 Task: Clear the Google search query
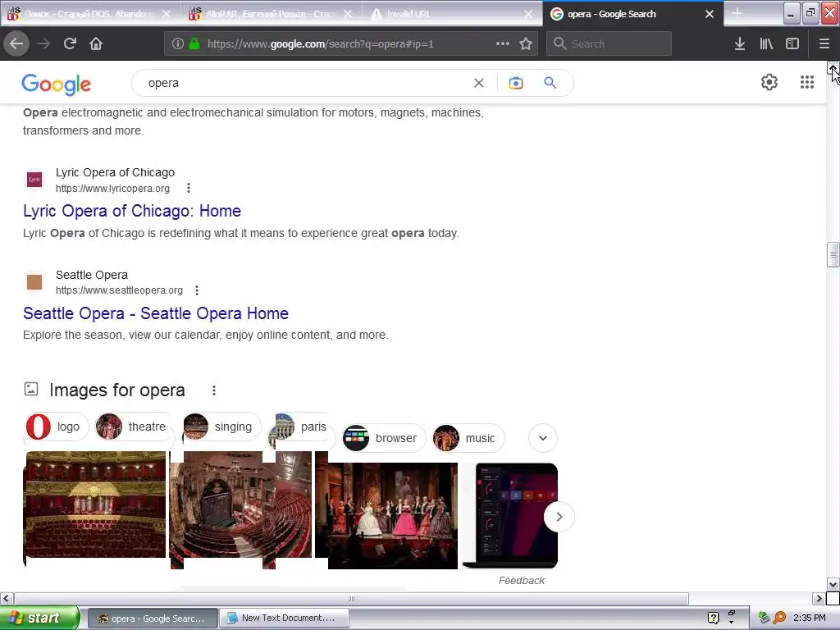[x=478, y=83]
